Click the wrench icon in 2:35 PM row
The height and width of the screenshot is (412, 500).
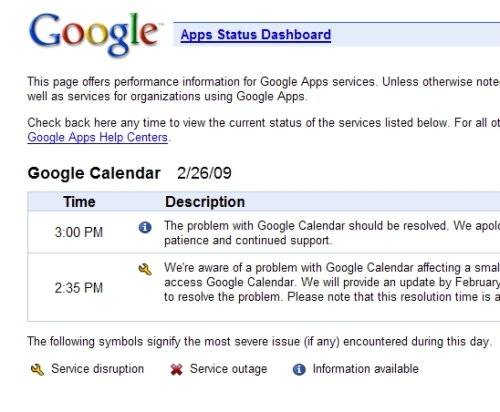point(145,269)
